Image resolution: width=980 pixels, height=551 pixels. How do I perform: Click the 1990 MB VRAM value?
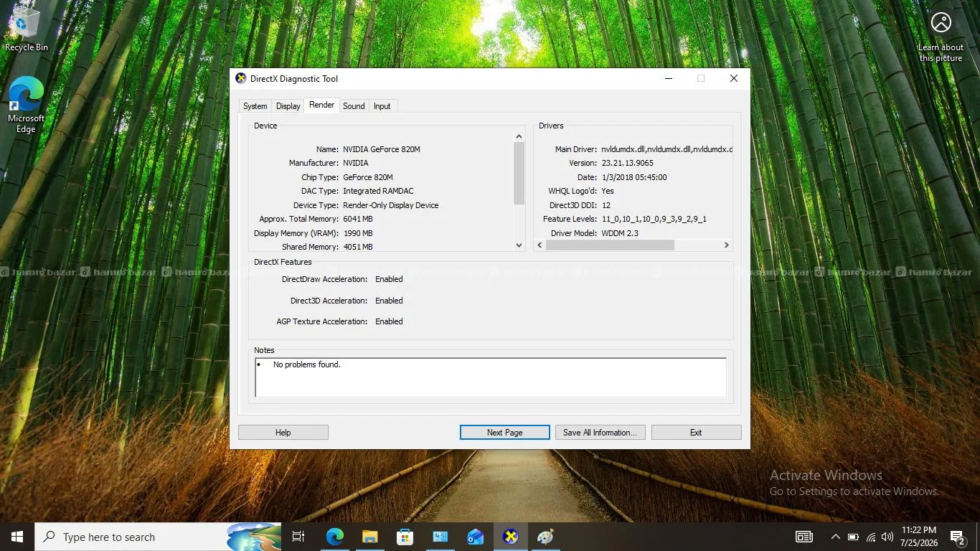358,233
